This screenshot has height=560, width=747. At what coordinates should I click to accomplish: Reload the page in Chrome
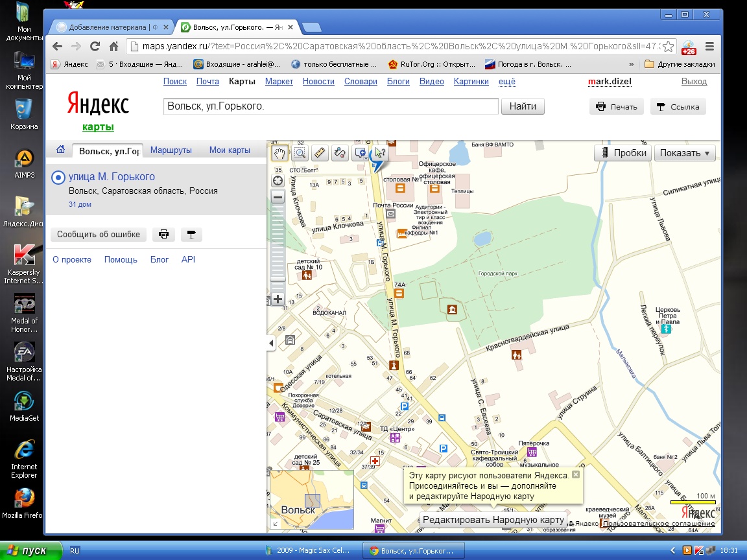click(95, 46)
